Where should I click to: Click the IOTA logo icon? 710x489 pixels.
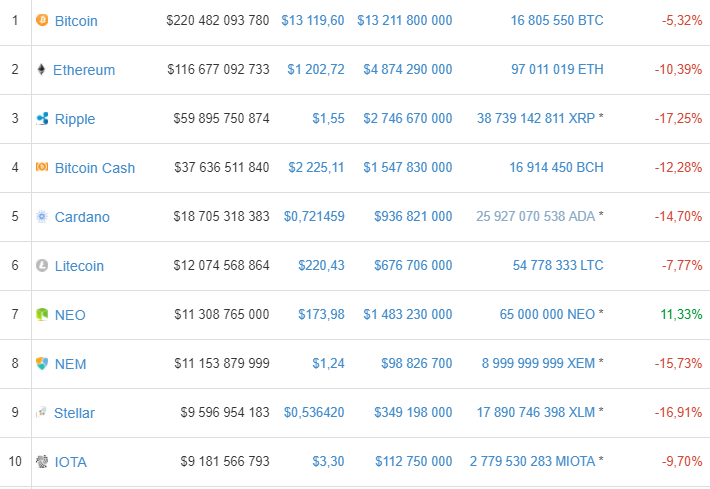(x=41, y=461)
